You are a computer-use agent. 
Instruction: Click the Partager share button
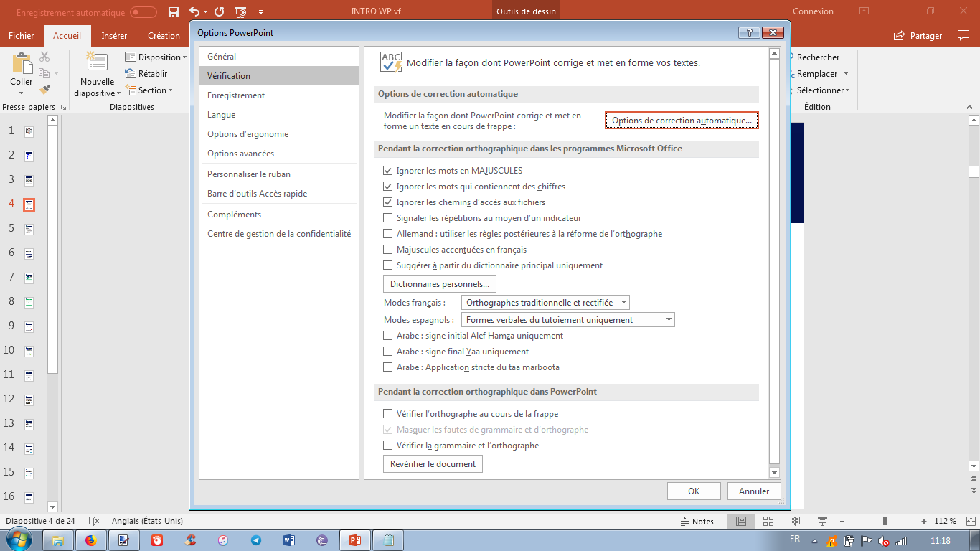point(918,36)
